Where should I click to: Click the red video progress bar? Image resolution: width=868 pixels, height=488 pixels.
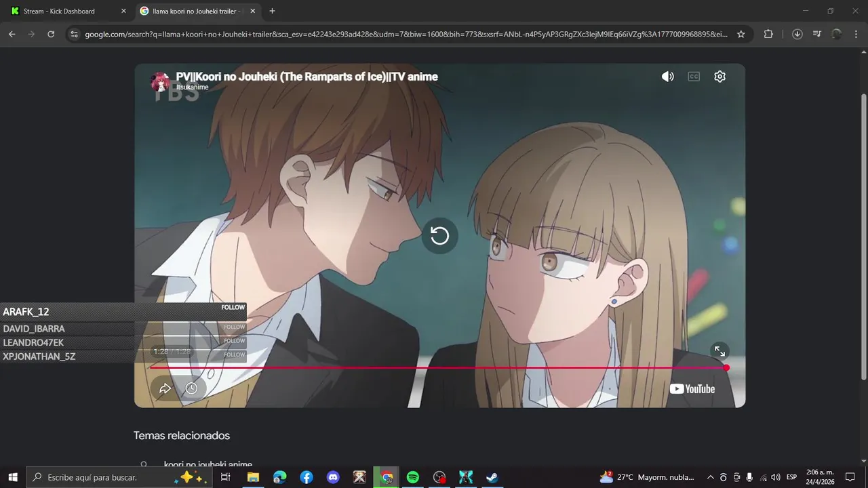[x=437, y=368]
